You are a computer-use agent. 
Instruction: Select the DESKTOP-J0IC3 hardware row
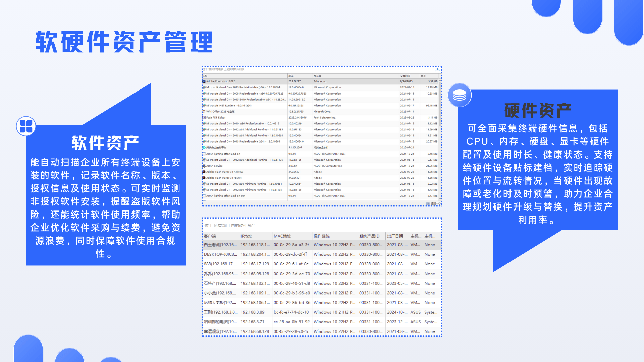pyautogui.click(x=220, y=254)
